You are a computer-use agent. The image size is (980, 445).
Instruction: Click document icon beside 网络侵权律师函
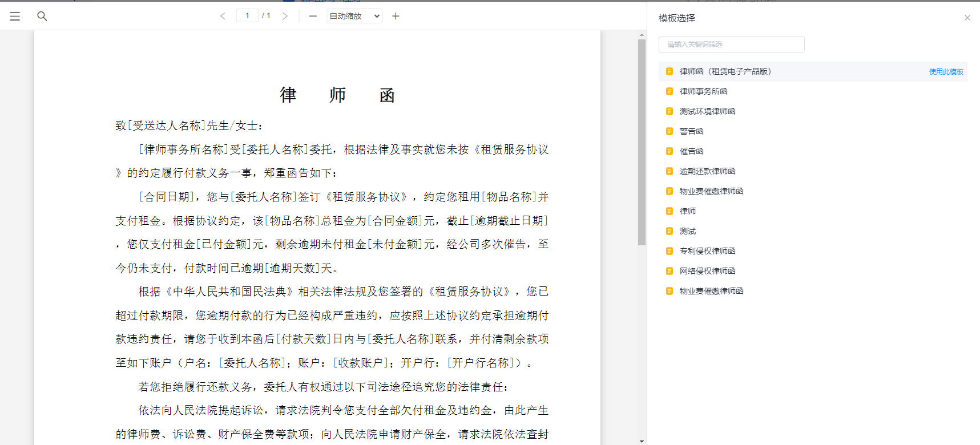(x=670, y=271)
